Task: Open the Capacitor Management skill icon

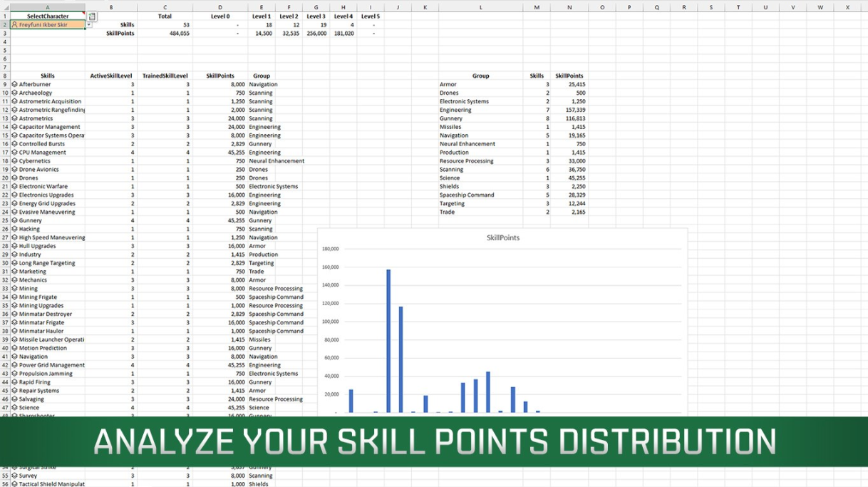Action: [15, 127]
